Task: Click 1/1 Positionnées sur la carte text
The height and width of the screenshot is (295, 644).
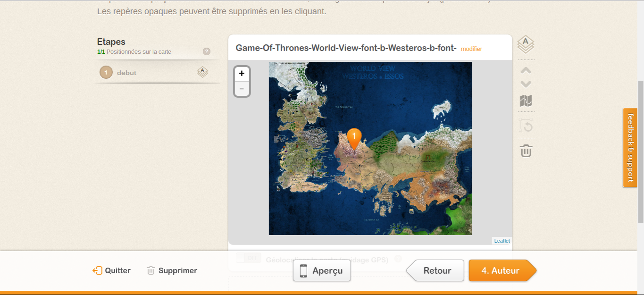Action: pos(134,51)
